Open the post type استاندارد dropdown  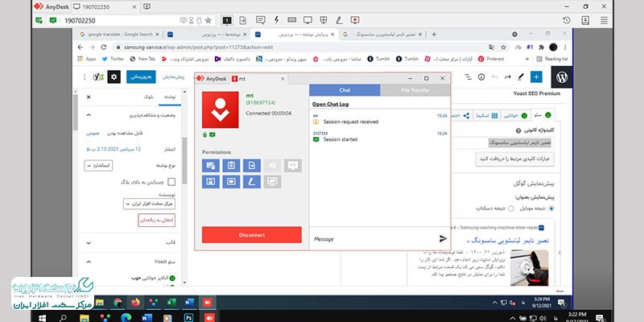[98, 166]
